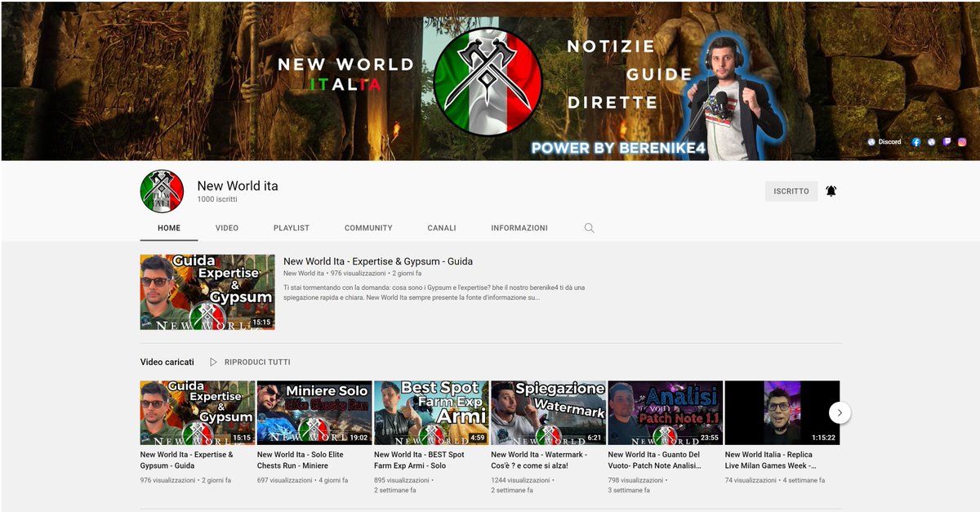Open the Facebook icon link in banner
Viewport: 980px width, 512px height.
coord(916,142)
